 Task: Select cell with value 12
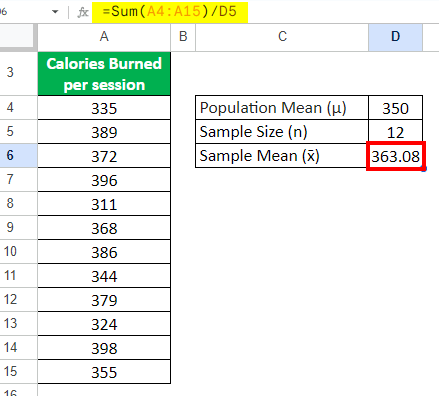pos(395,132)
